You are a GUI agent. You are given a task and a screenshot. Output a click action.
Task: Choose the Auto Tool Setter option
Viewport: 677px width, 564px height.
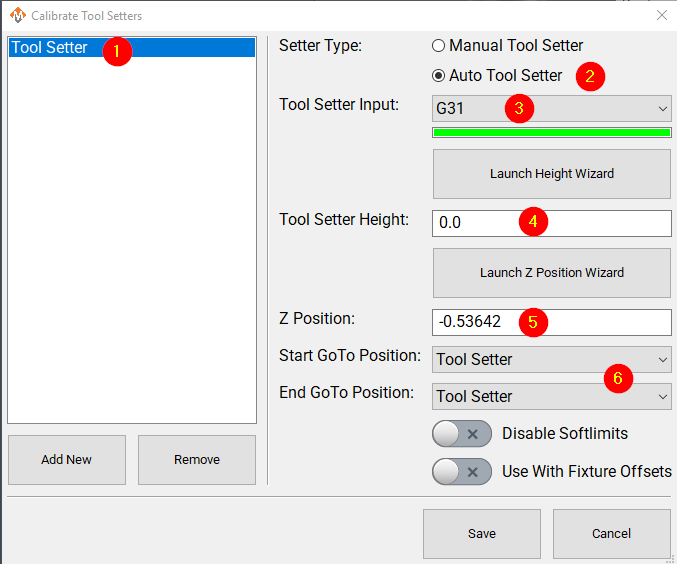(438, 76)
